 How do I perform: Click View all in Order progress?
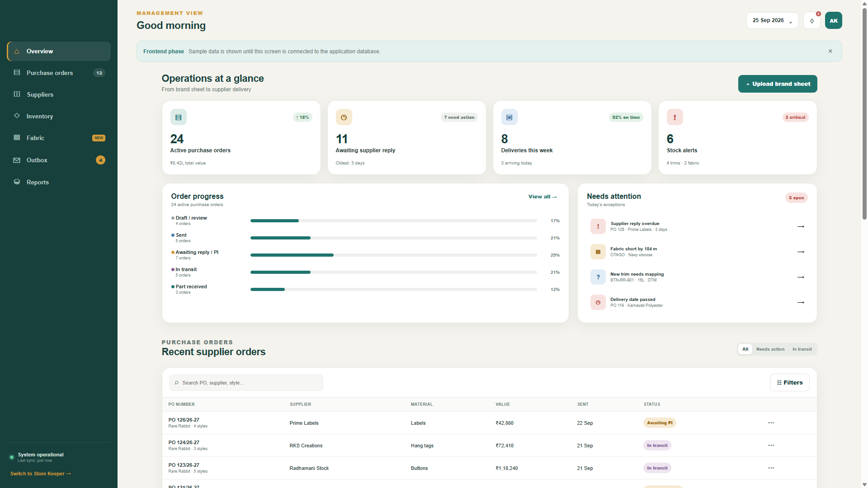(x=542, y=197)
